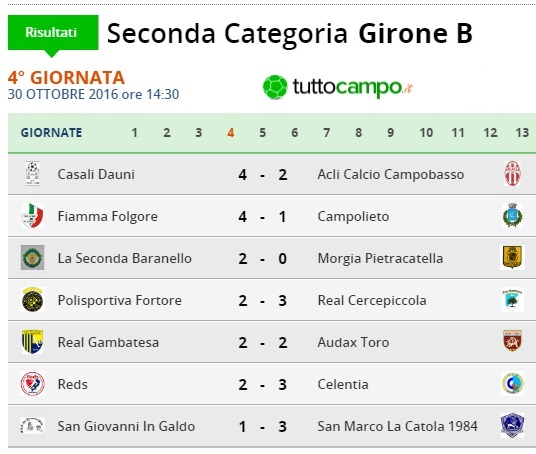Select giornata 1 in the matchday bar
This screenshot has height=454, width=536.
[x=134, y=133]
